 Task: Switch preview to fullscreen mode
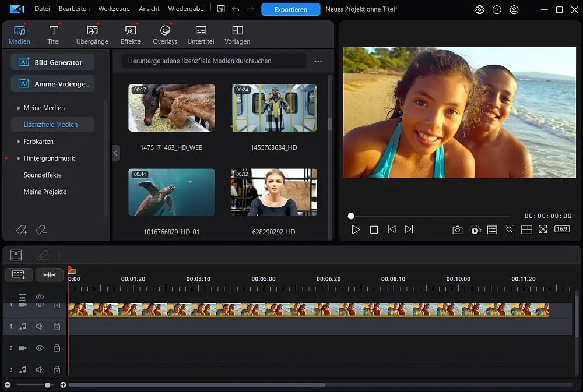(543, 229)
